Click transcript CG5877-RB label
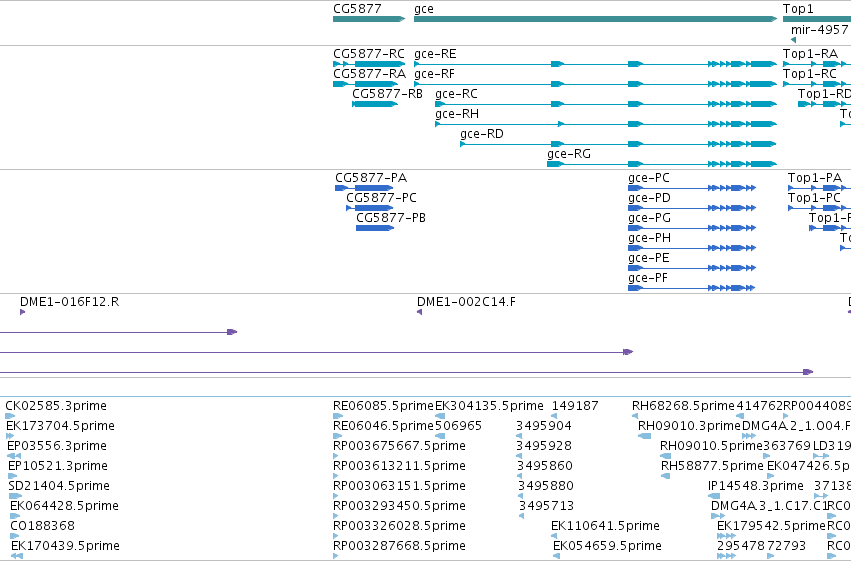The height and width of the screenshot is (561, 851). point(388,94)
